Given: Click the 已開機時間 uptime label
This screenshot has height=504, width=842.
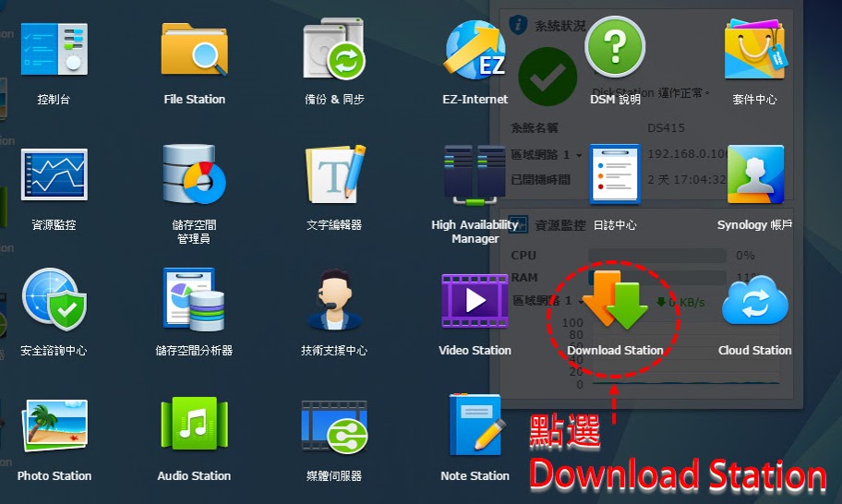Looking at the screenshot, I should [540, 179].
